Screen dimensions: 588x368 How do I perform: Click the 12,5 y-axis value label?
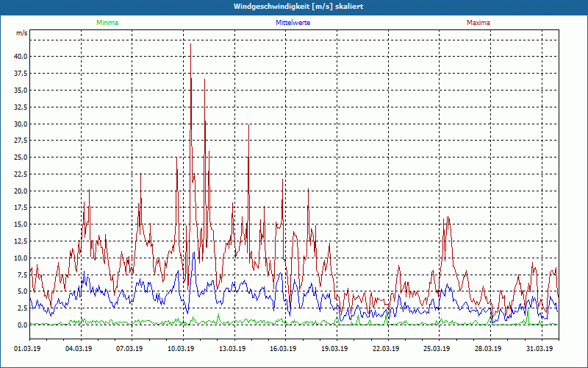click(21, 241)
